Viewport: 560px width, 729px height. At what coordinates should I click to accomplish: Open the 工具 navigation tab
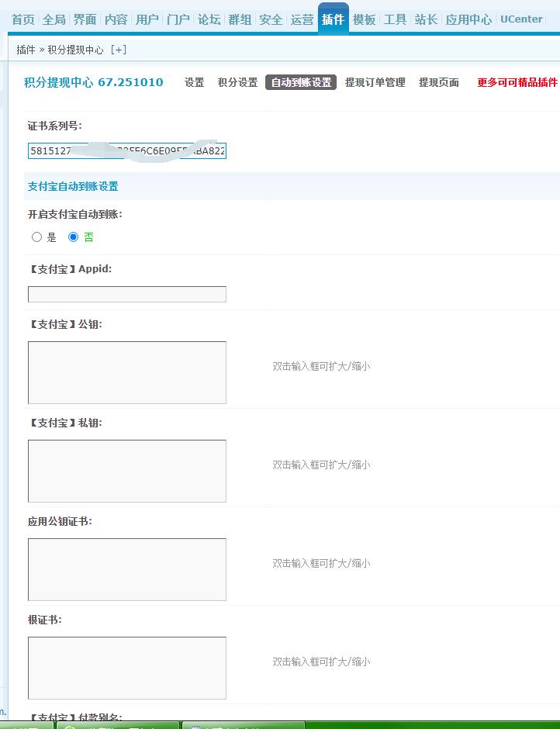pos(395,19)
